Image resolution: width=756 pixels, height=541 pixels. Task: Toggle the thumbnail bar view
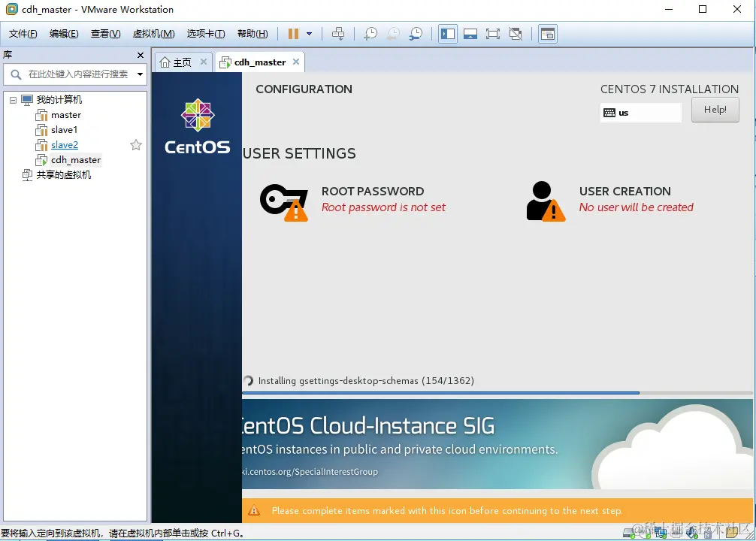[470, 34]
